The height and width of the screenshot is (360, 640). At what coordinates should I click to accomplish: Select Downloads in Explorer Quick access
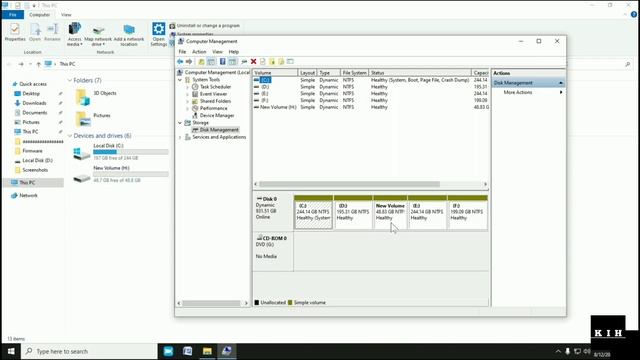pyautogui.click(x=34, y=103)
